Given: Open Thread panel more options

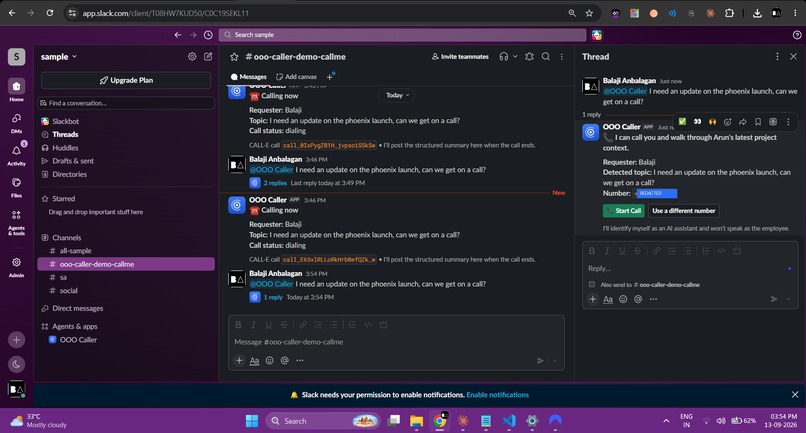Looking at the screenshot, I should (777, 57).
